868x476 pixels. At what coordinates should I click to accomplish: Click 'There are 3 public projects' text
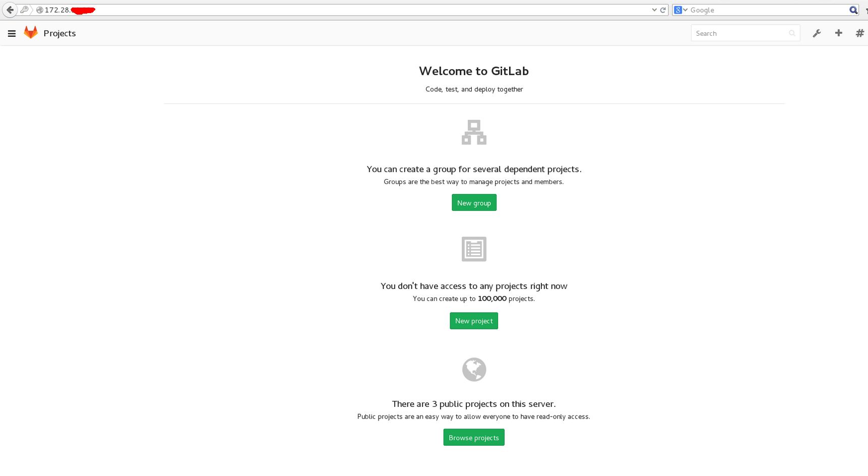tap(474, 404)
